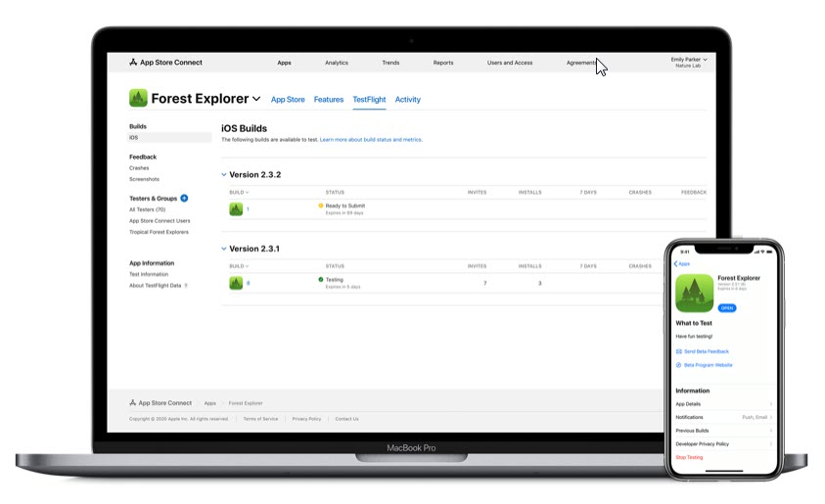825x504 pixels.
Task: Collapse the Version 2.3.2 section
Action: coord(223,174)
